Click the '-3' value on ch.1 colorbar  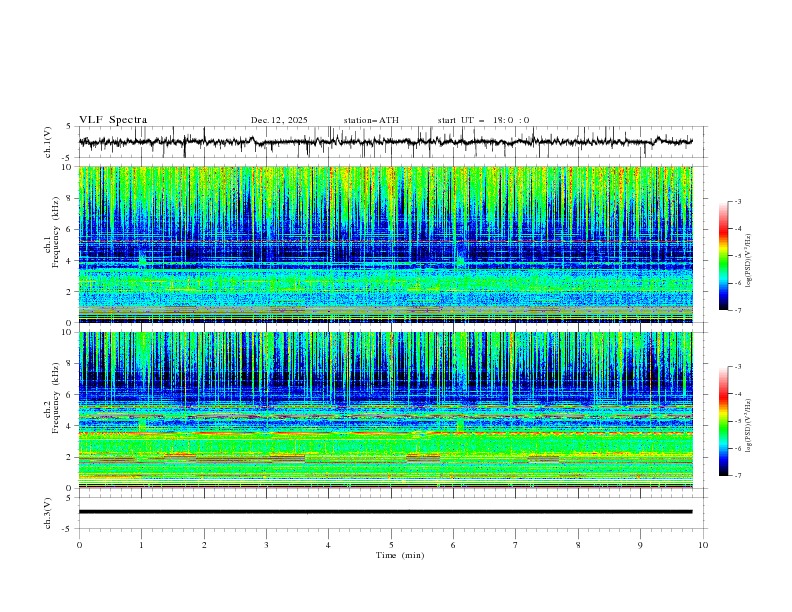tap(737, 201)
